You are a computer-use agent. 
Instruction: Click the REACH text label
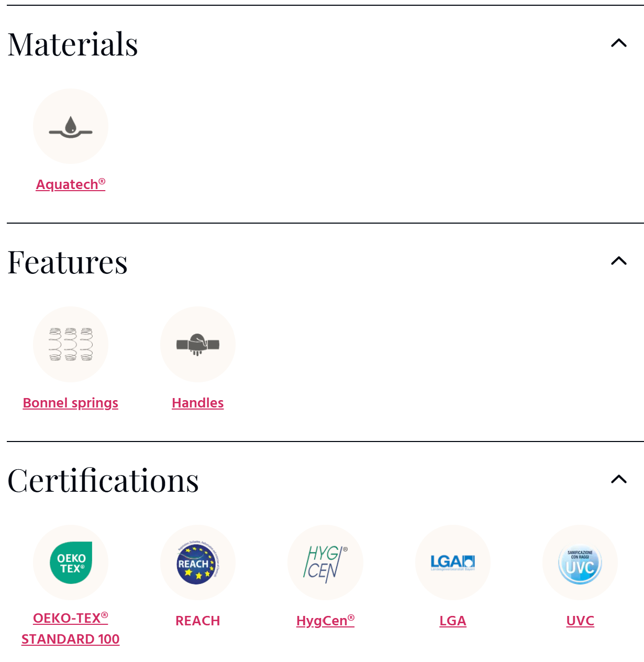click(x=198, y=621)
